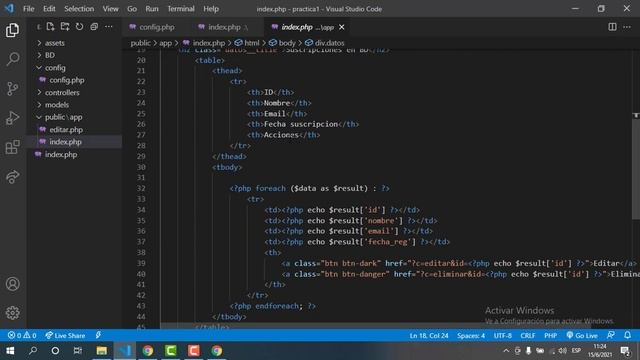Open the Explorer view in activity bar

(x=12, y=30)
